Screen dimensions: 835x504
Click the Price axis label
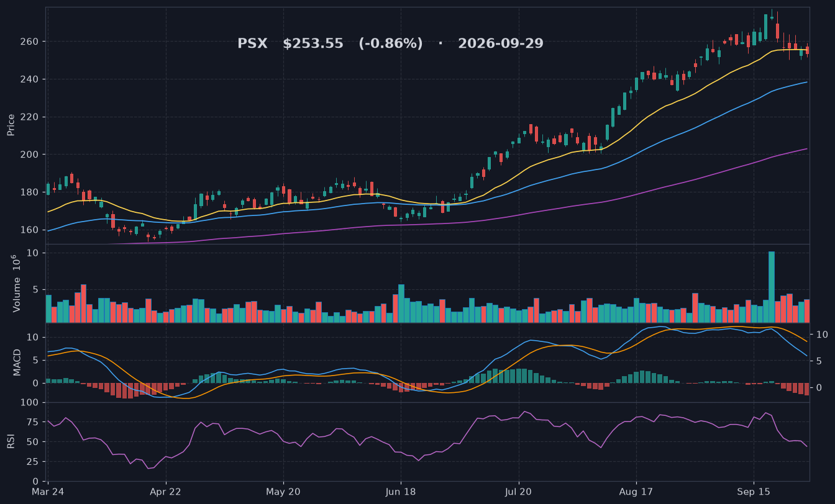click(11, 125)
